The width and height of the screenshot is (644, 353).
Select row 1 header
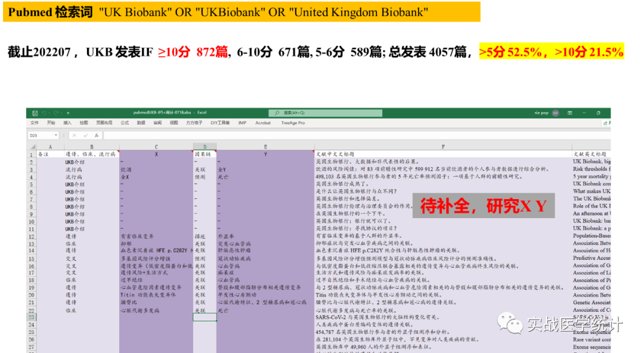coord(31,154)
